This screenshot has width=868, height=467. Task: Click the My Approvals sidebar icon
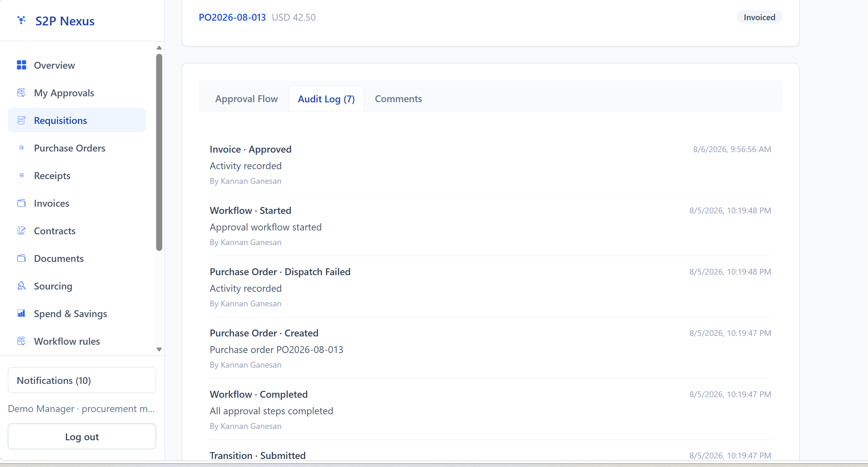[x=22, y=92]
